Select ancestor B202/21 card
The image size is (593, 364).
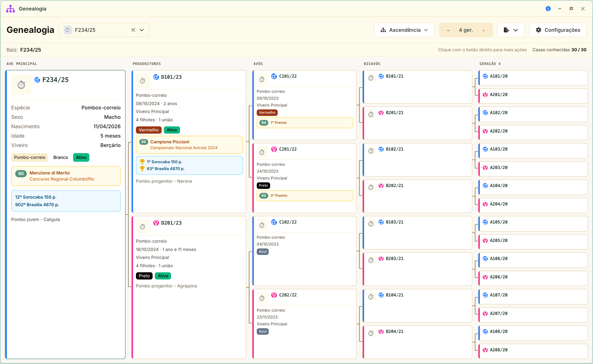(417, 196)
